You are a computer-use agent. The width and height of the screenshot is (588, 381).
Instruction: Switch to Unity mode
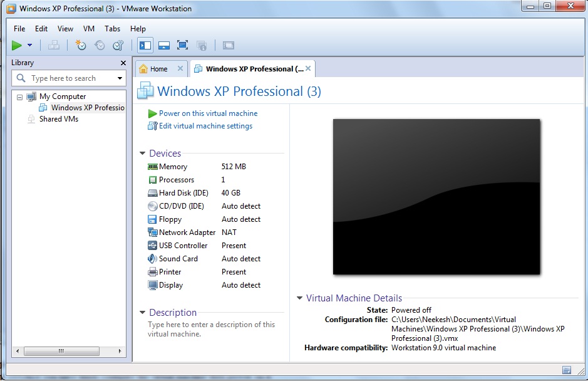tap(203, 45)
